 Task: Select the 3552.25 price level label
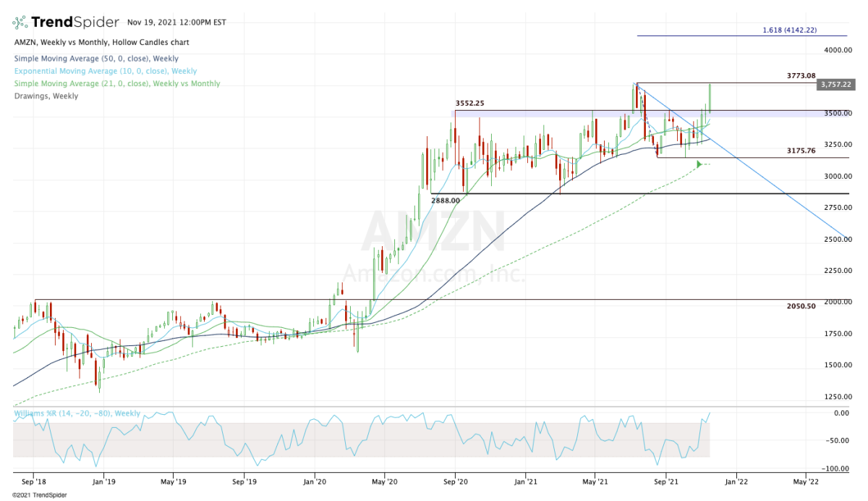[469, 104]
